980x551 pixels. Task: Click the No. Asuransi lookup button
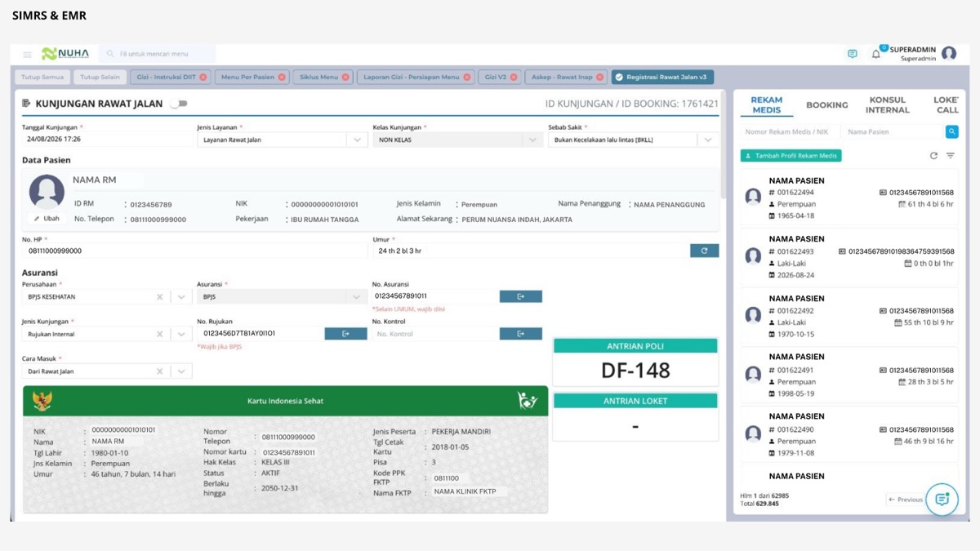tap(521, 296)
